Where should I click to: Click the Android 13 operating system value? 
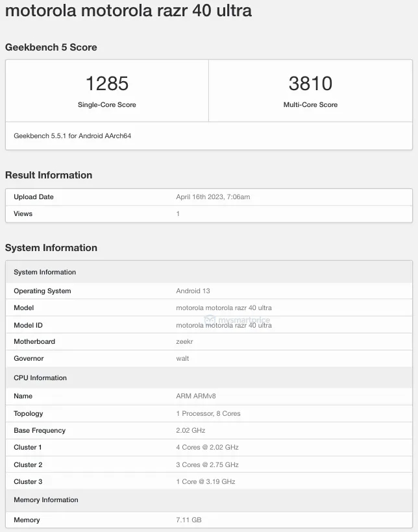[x=193, y=291]
